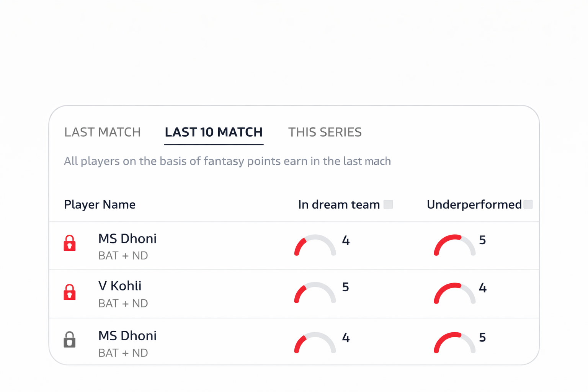Click the In dream team column header

(x=339, y=204)
